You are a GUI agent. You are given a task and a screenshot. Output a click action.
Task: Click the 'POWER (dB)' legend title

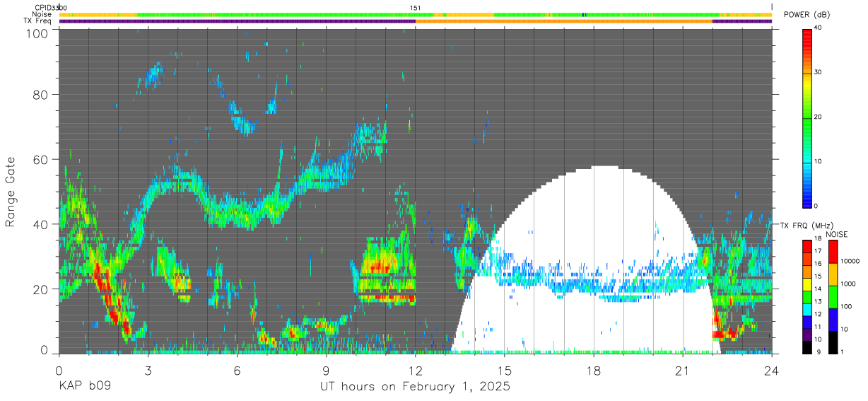[807, 14]
